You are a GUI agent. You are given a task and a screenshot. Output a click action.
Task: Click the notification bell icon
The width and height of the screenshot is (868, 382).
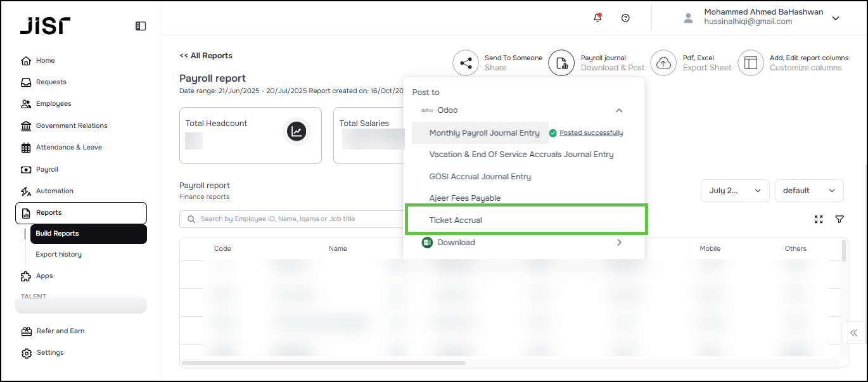point(597,18)
